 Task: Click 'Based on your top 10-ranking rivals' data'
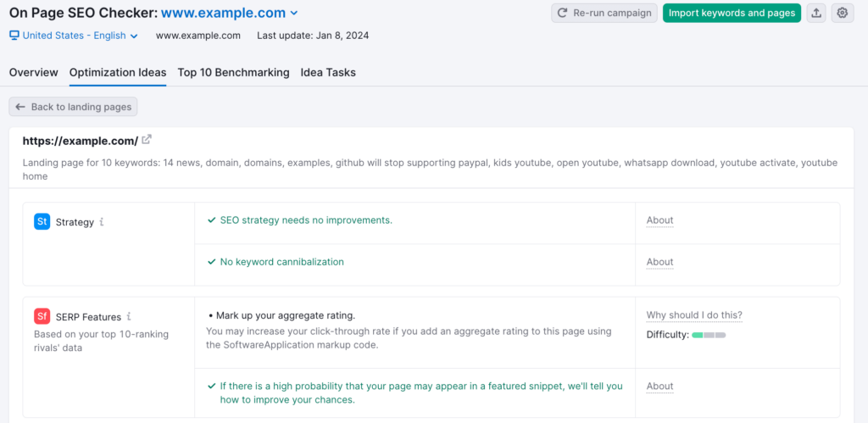(x=102, y=341)
